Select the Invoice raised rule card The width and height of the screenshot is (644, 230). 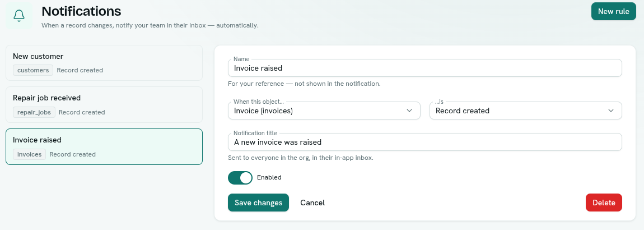point(104,146)
